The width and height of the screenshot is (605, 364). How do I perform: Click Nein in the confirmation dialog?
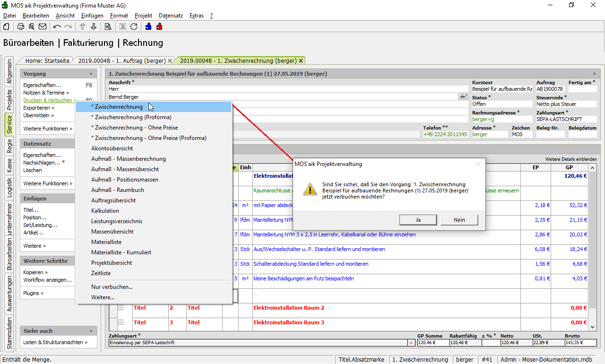pos(459,220)
